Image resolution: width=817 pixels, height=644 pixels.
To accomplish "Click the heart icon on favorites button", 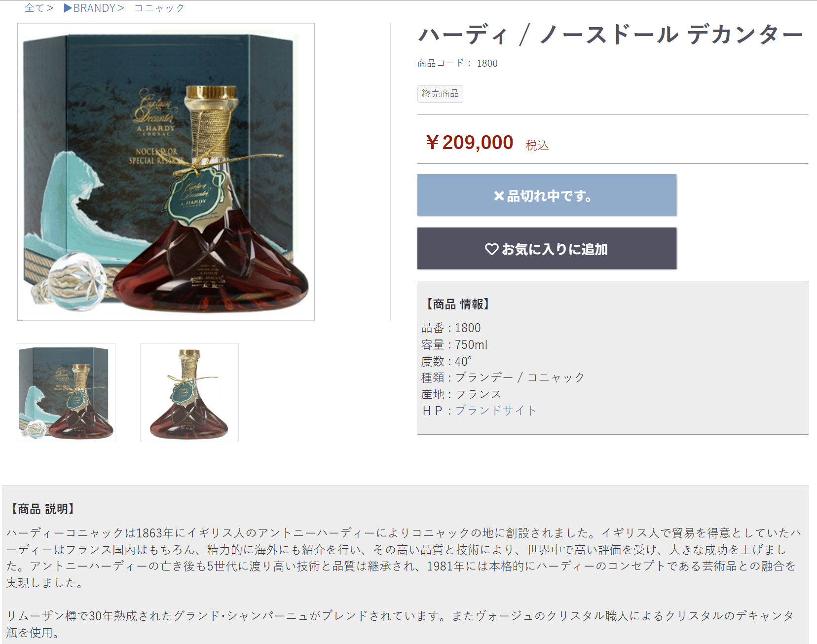I will point(491,249).
